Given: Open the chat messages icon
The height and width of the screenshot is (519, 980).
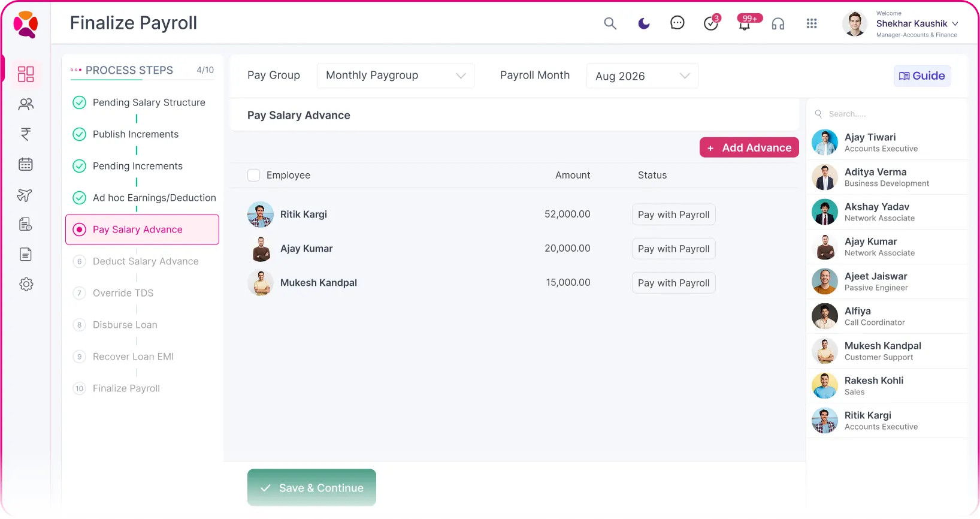Looking at the screenshot, I should pos(677,23).
